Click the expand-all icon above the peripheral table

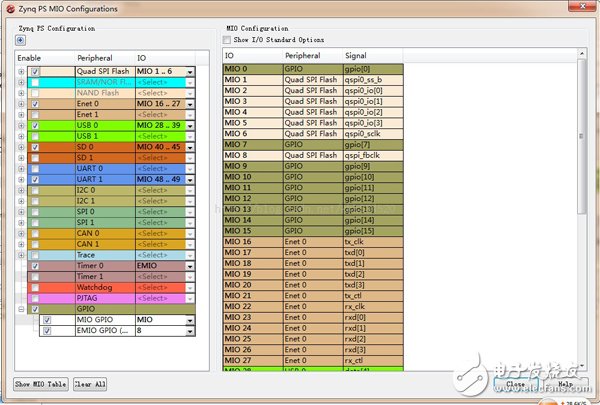pyautogui.click(x=21, y=39)
